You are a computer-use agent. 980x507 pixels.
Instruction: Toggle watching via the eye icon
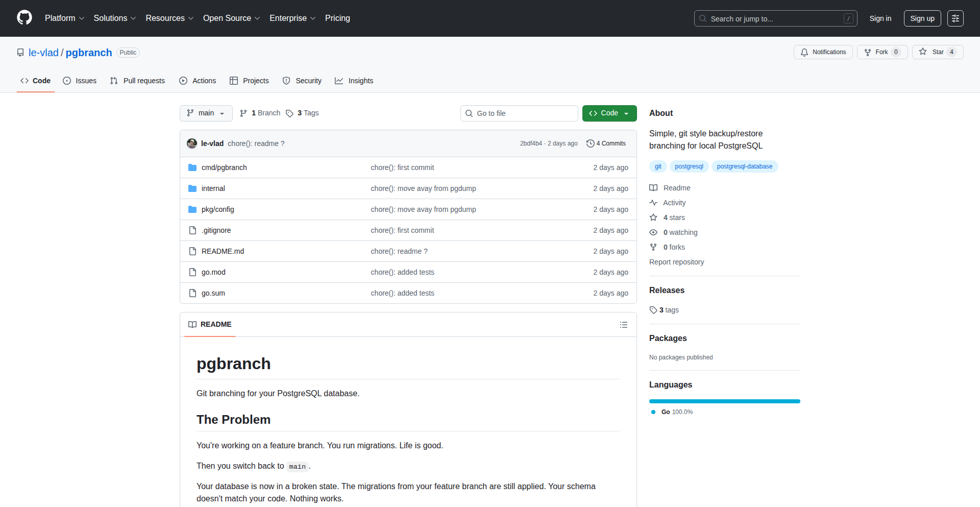pyautogui.click(x=653, y=232)
